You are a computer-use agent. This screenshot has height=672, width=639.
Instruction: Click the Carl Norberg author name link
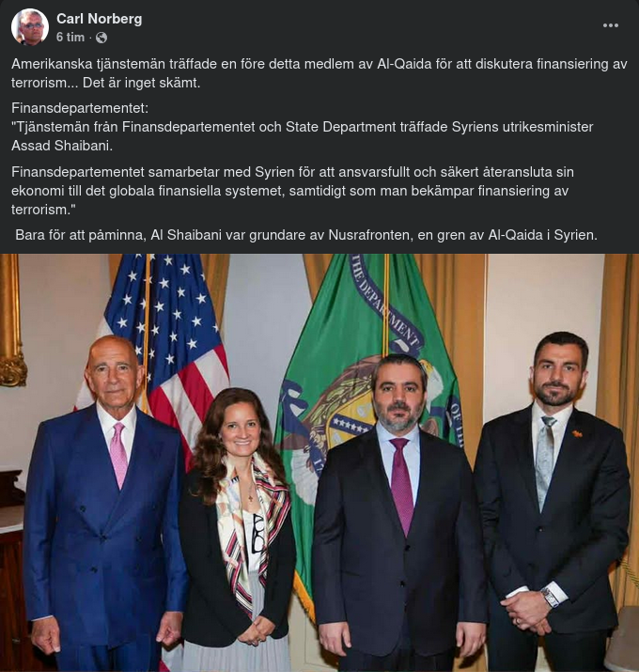[99, 19]
